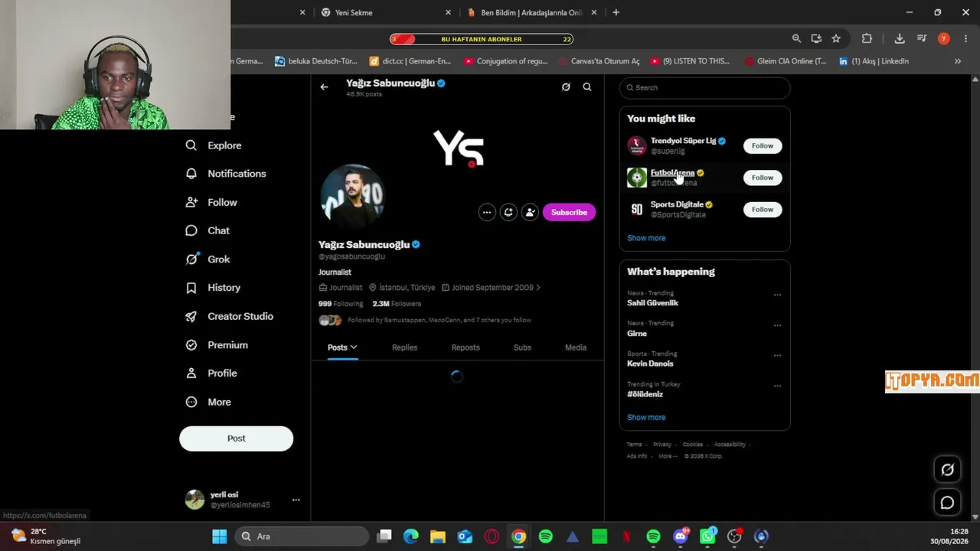This screenshot has height=551, width=980.
Task: Open Chat from the sidebar
Action: coord(207,230)
